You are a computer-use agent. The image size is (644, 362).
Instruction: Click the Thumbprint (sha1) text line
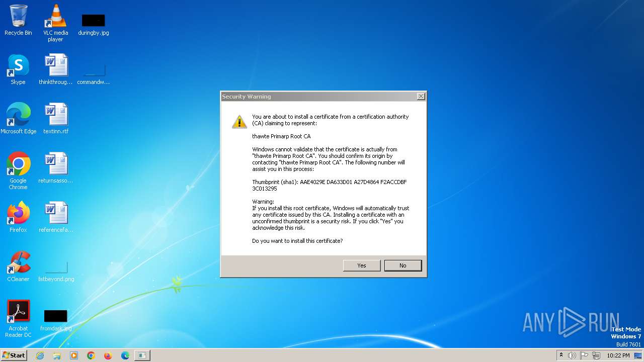pyautogui.click(x=330, y=185)
